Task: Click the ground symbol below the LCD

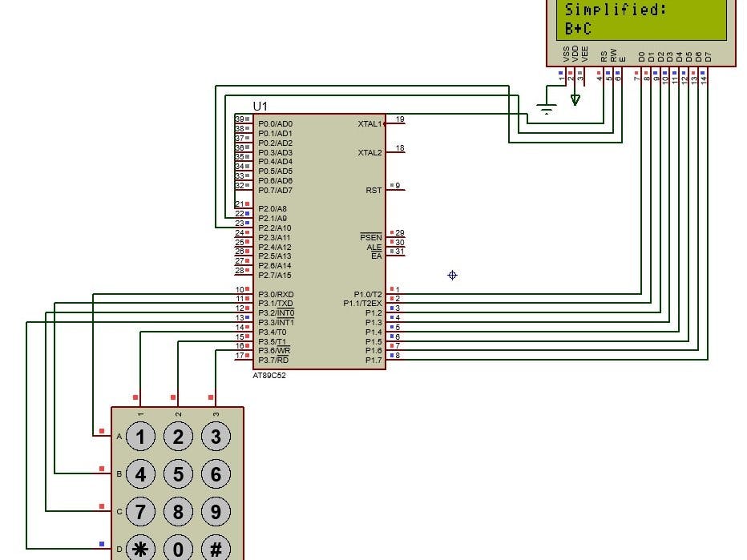Action: click(546, 109)
